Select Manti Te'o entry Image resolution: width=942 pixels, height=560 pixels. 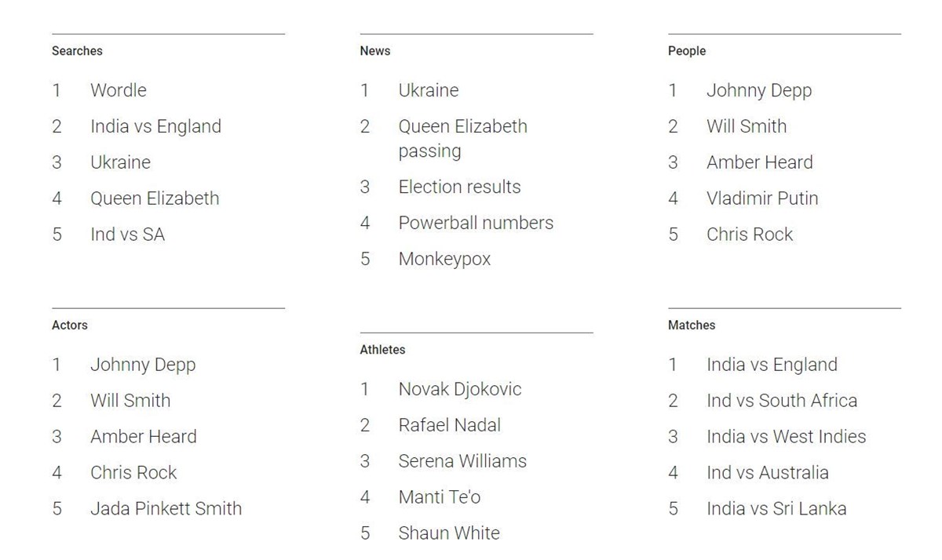(440, 497)
